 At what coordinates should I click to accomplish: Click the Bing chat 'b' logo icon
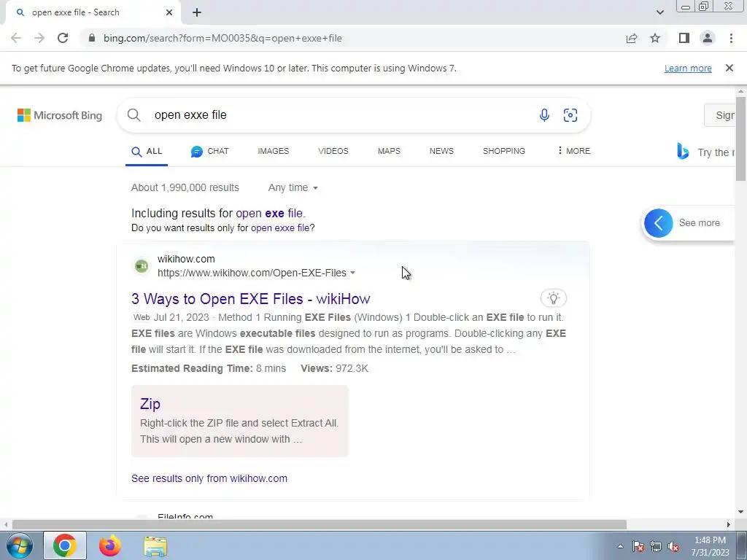pyautogui.click(x=683, y=151)
